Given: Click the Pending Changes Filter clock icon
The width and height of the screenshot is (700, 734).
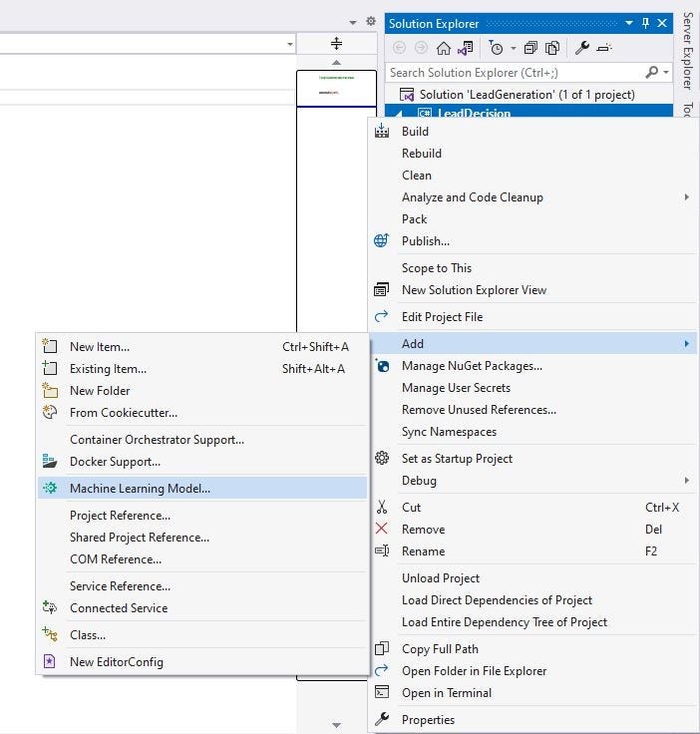Looking at the screenshot, I should point(496,48).
